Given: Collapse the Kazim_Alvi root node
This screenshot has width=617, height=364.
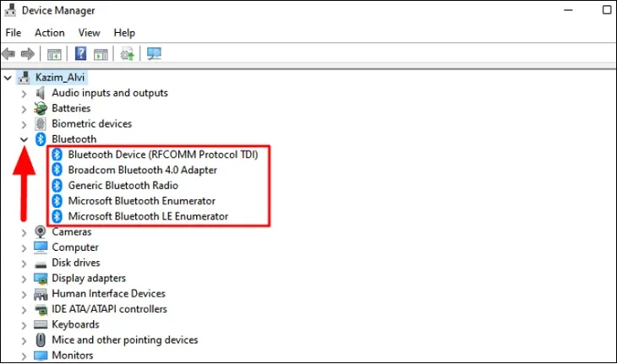Looking at the screenshot, I should tap(8, 78).
